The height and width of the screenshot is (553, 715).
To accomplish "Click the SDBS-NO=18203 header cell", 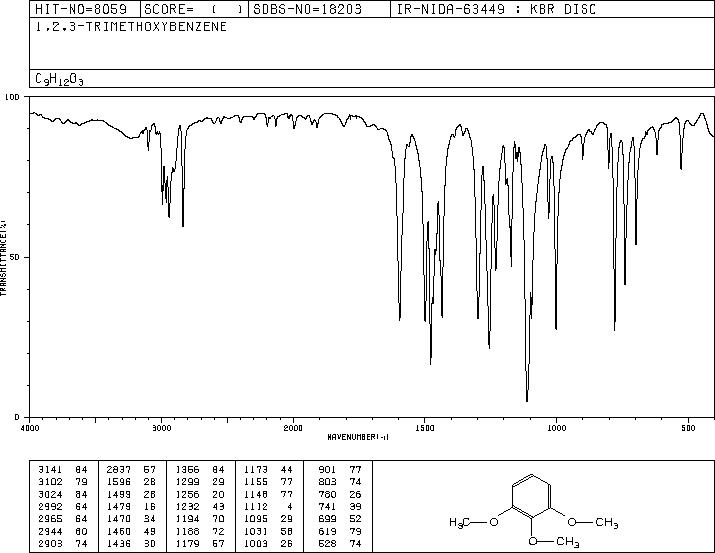I will [319, 9].
